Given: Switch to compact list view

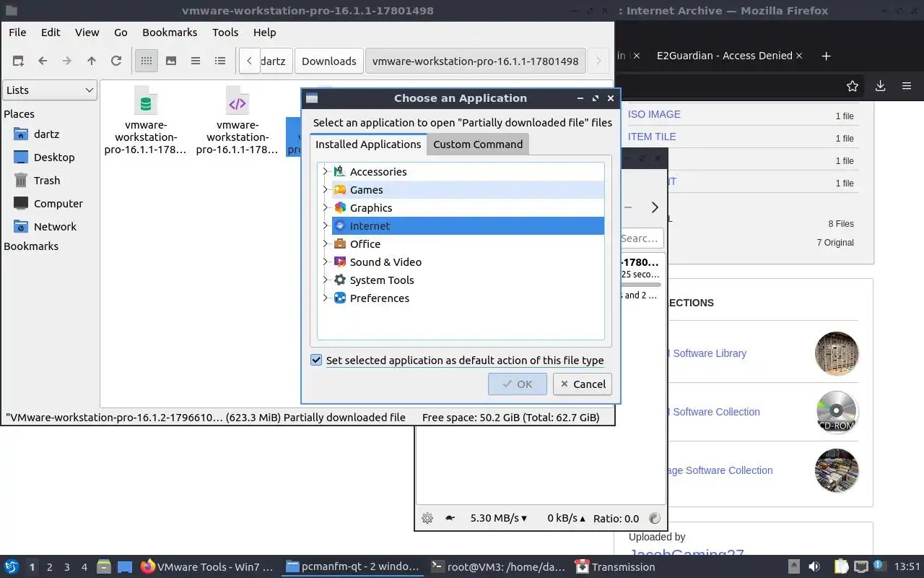Looking at the screenshot, I should tap(196, 61).
